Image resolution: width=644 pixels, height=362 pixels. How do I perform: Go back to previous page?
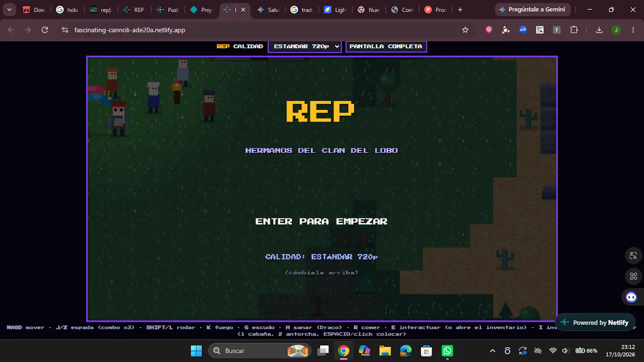[11, 30]
